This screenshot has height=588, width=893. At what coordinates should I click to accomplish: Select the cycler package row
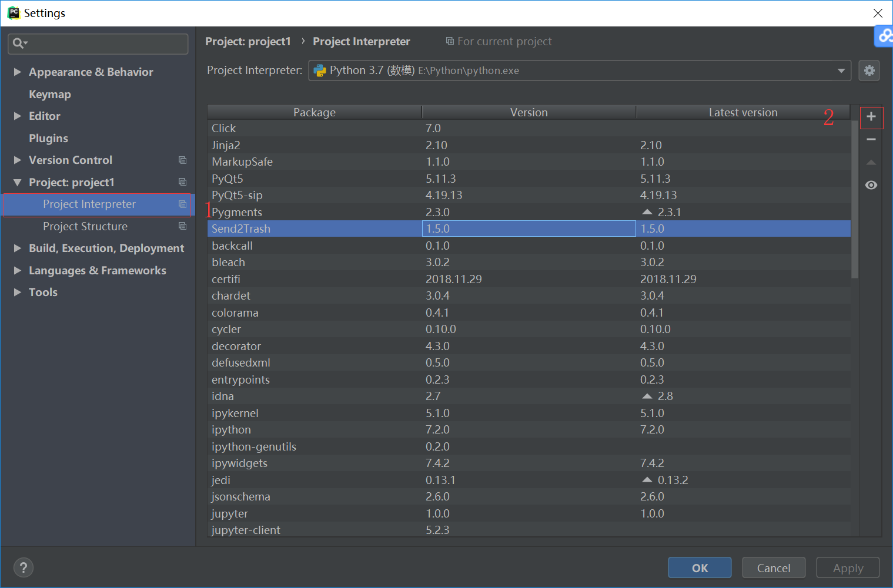(529, 330)
